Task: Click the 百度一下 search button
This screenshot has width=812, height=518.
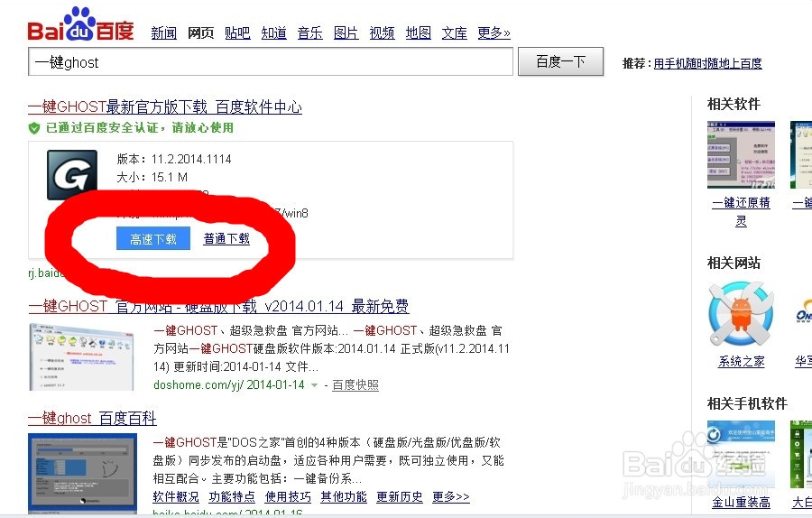Action: coord(560,61)
